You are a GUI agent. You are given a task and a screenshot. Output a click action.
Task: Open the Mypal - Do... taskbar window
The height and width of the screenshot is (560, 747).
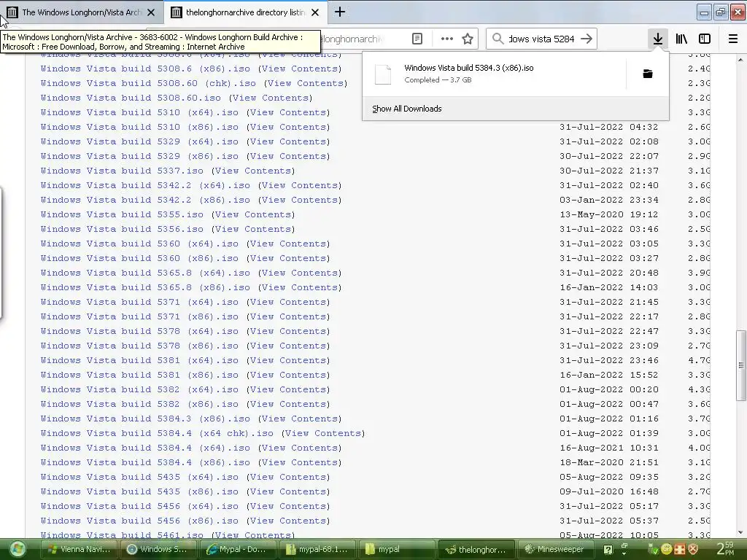pos(238,549)
